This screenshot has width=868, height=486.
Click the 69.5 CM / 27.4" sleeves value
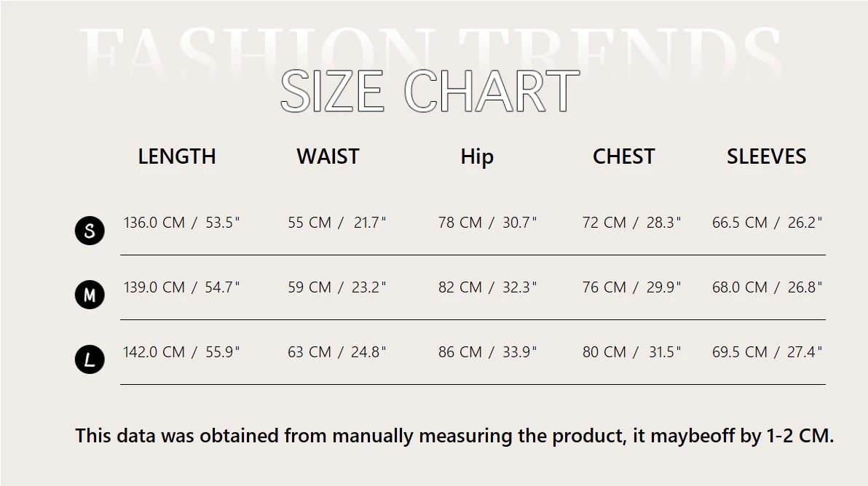coord(767,352)
